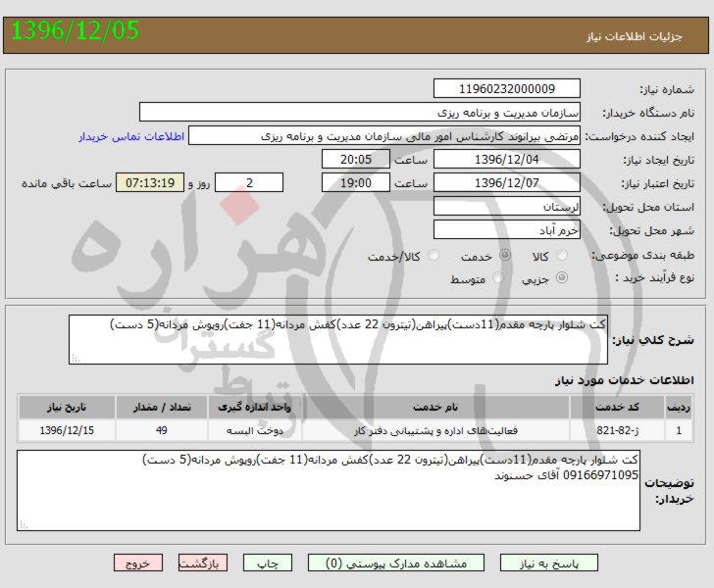Select the متوسط purchase type radio
714x588 pixels.
497,277
